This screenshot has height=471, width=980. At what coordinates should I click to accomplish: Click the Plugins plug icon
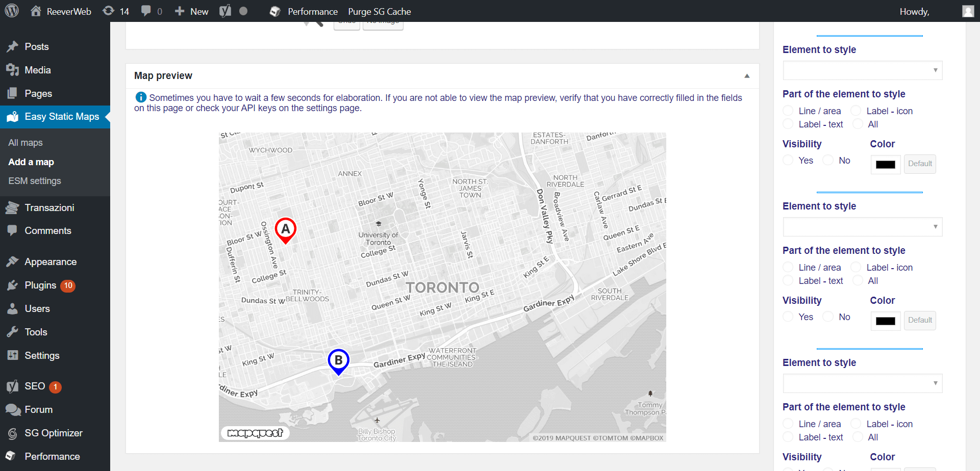(13, 285)
